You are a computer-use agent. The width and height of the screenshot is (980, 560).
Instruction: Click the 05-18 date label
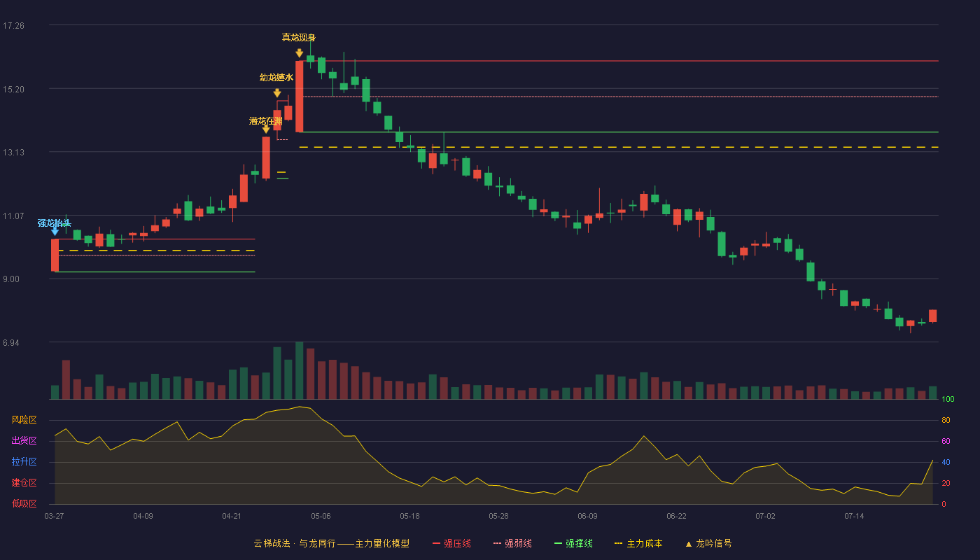(x=409, y=516)
